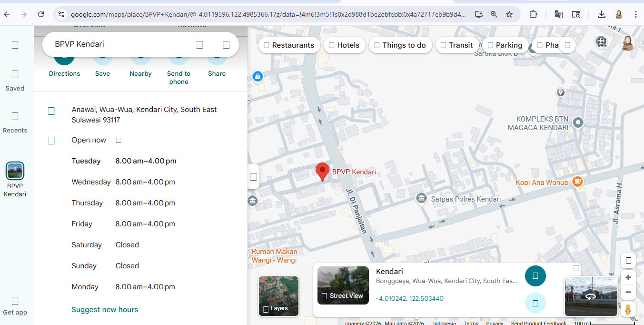Select the BPVP Kendari recent thumbnail
This screenshot has height=325, width=644.
click(x=15, y=171)
